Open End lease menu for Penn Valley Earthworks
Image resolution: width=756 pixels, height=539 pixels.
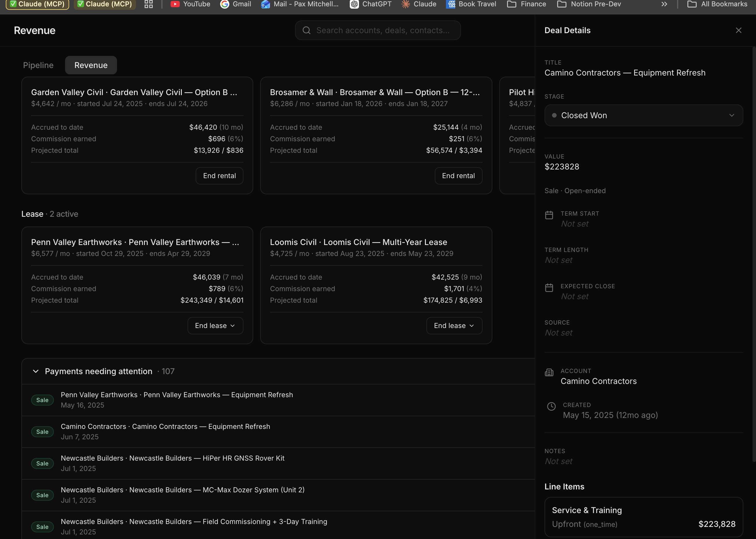[x=215, y=326]
